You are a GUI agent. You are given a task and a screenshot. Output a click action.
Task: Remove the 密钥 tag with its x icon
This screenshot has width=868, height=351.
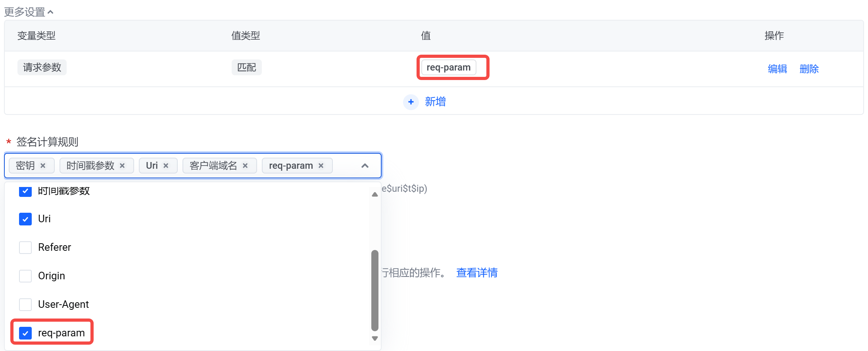click(43, 166)
